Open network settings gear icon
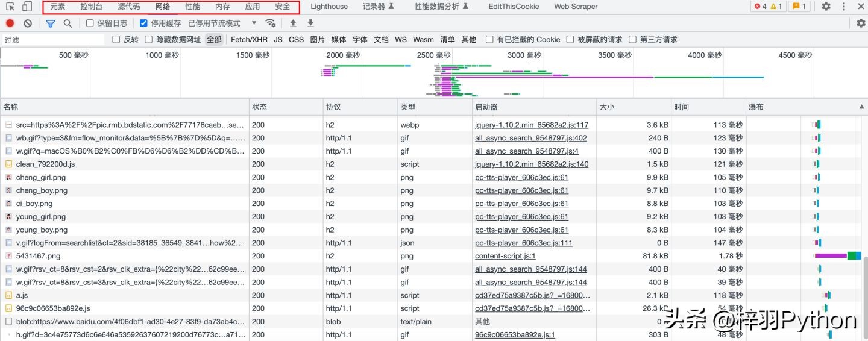The height and width of the screenshot is (341, 868). click(x=861, y=23)
